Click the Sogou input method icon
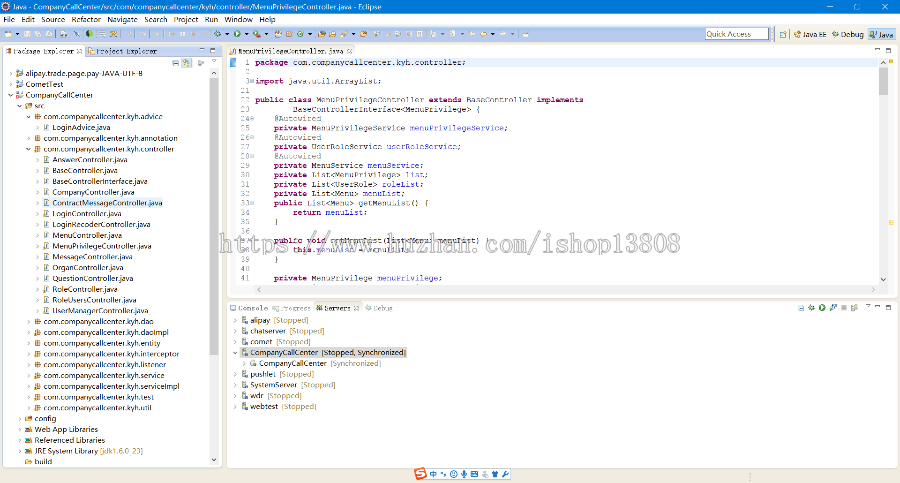Screen dimensions: 900x483 point(421,474)
